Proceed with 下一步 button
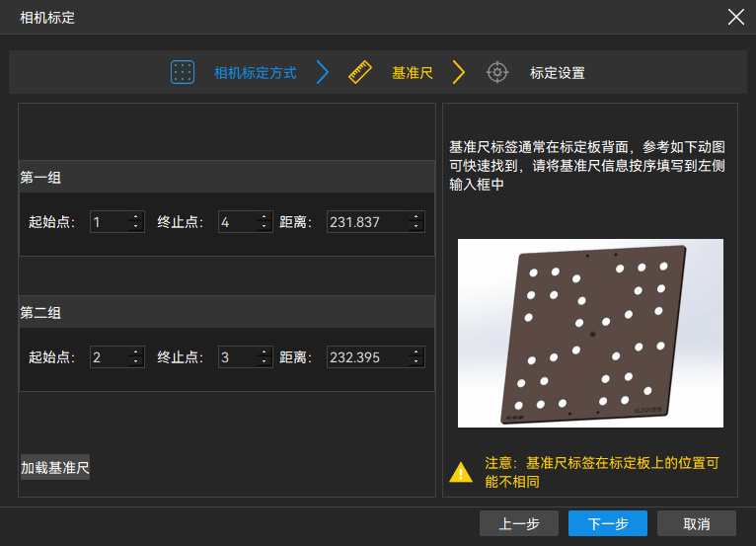This screenshot has height=546, width=756. (607, 523)
